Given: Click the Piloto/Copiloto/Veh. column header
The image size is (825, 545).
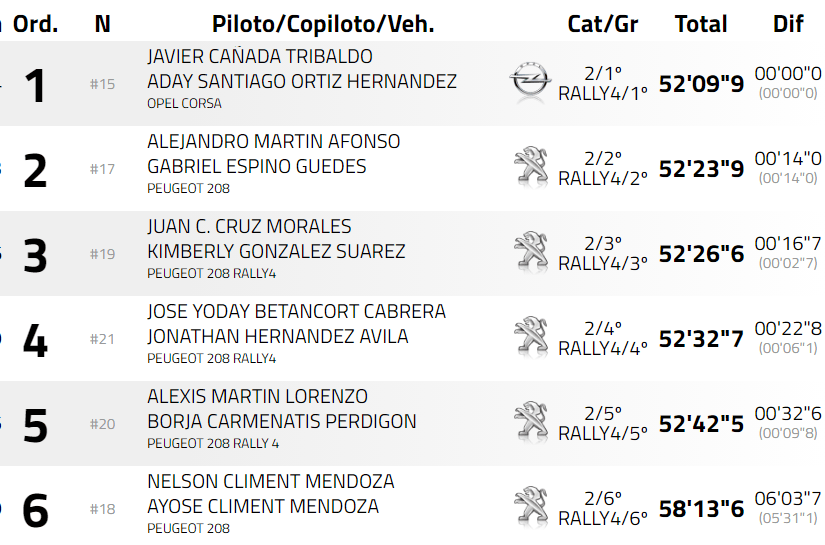Looking at the screenshot, I should pos(323,23).
